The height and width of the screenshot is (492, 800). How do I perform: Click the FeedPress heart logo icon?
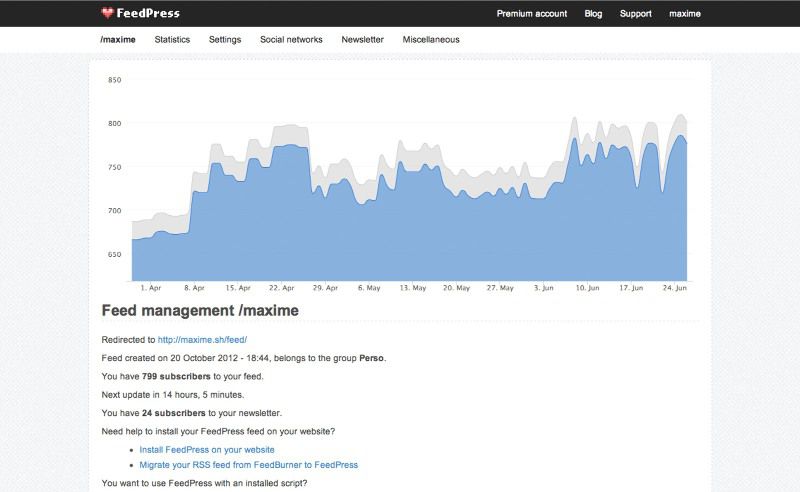click(108, 13)
